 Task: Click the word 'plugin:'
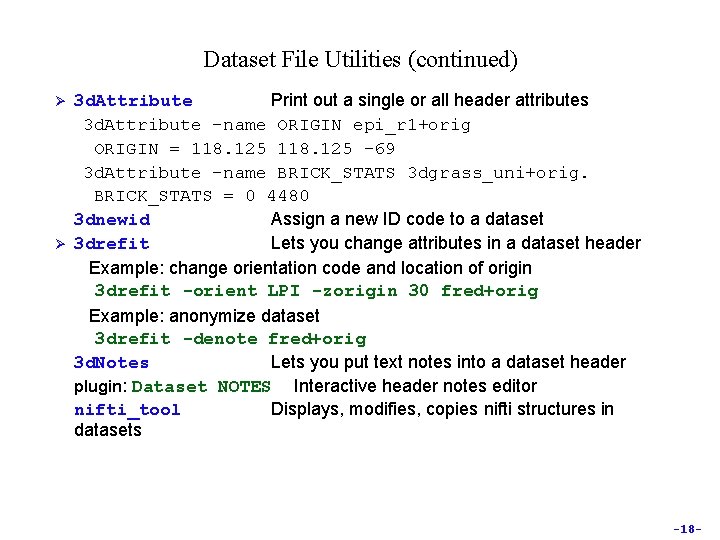tap(101, 387)
